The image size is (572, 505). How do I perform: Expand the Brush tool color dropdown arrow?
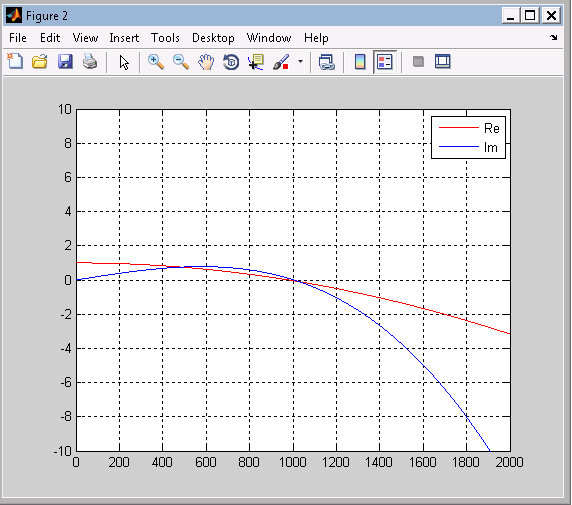(300, 61)
